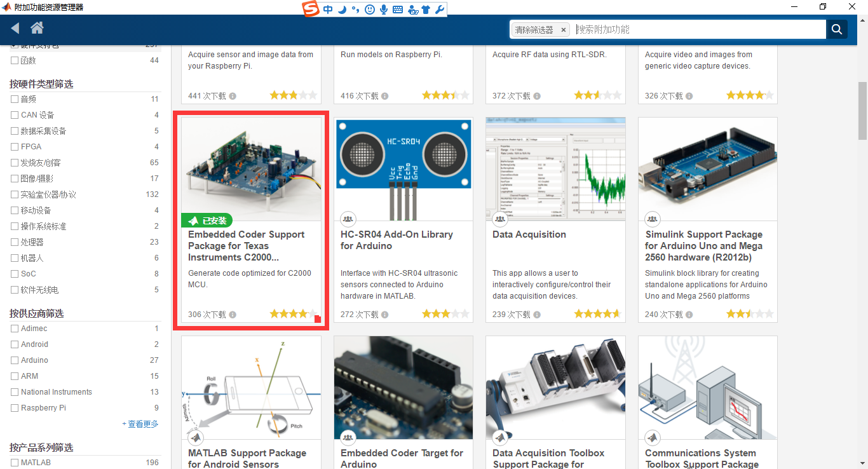
Task: Open info icon beside 416 次下载
Action: click(384, 96)
